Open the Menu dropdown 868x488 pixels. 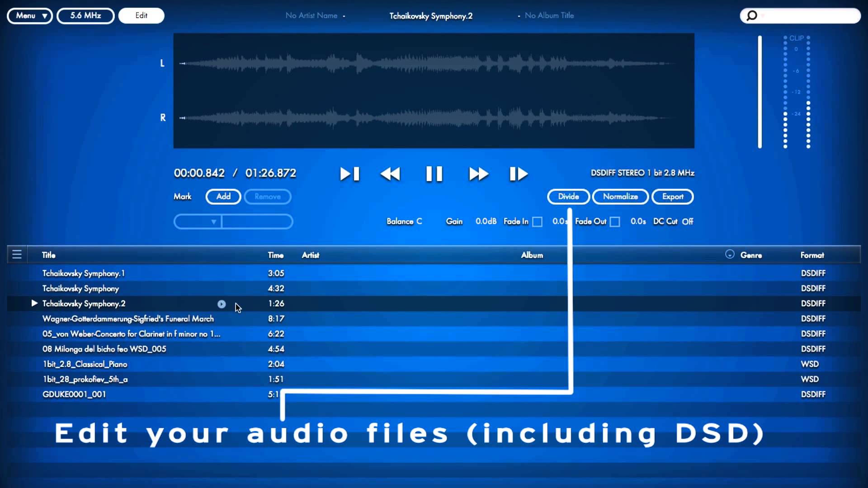coord(30,16)
